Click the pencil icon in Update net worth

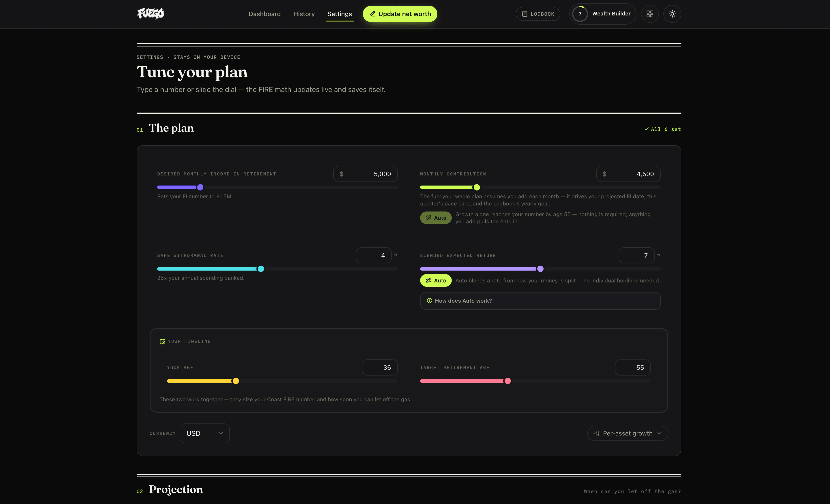pyautogui.click(x=372, y=14)
